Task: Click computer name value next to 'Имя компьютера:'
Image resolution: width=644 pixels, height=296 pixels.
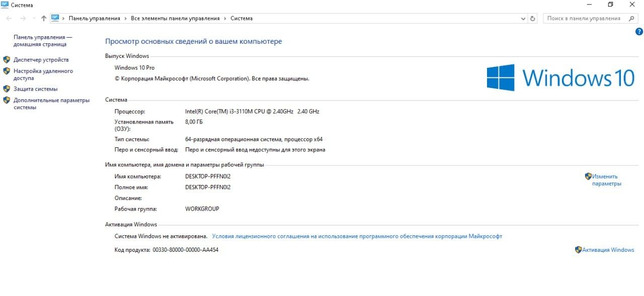Action: click(208, 176)
